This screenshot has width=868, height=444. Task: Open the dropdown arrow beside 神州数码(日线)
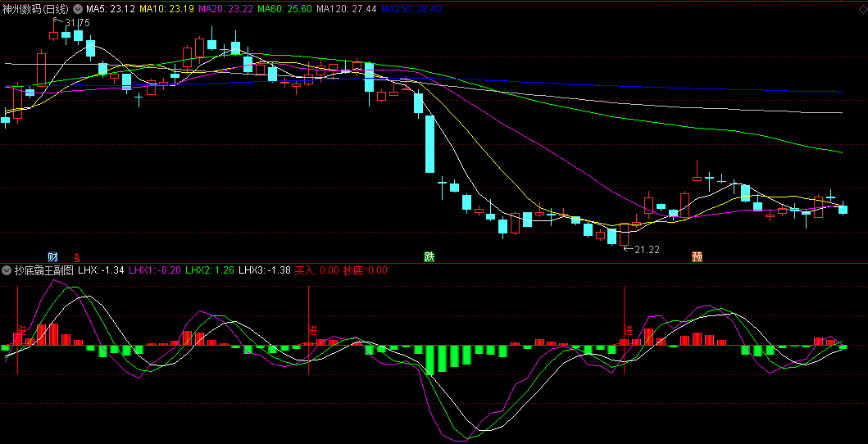click(78, 9)
